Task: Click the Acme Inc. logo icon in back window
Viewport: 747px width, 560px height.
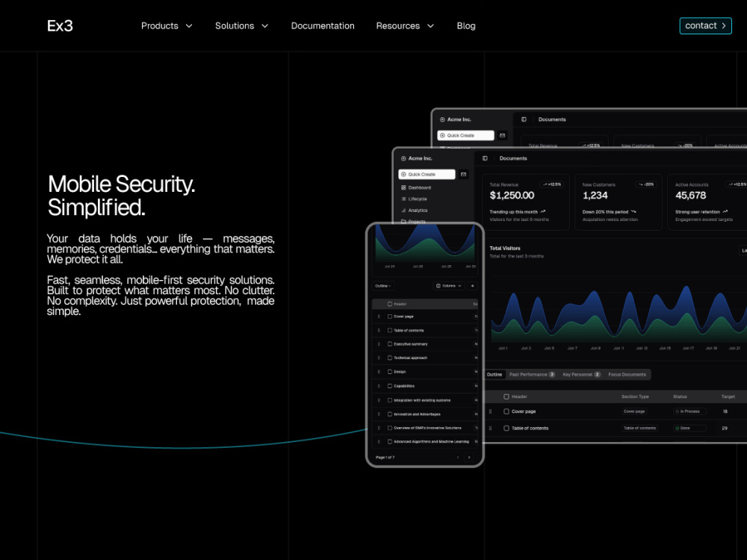Action: click(442, 119)
